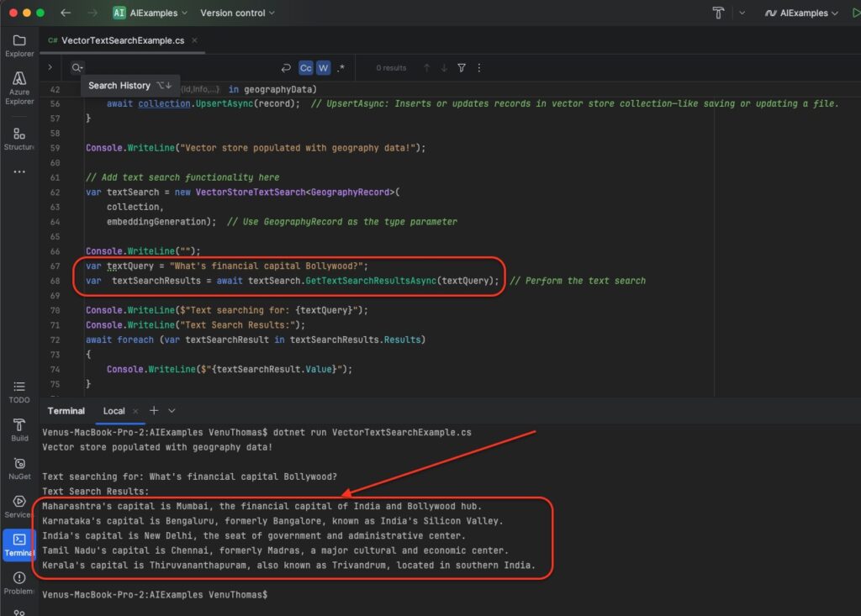
Task: Open the Explorer tool window
Action: tap(18, 45)
